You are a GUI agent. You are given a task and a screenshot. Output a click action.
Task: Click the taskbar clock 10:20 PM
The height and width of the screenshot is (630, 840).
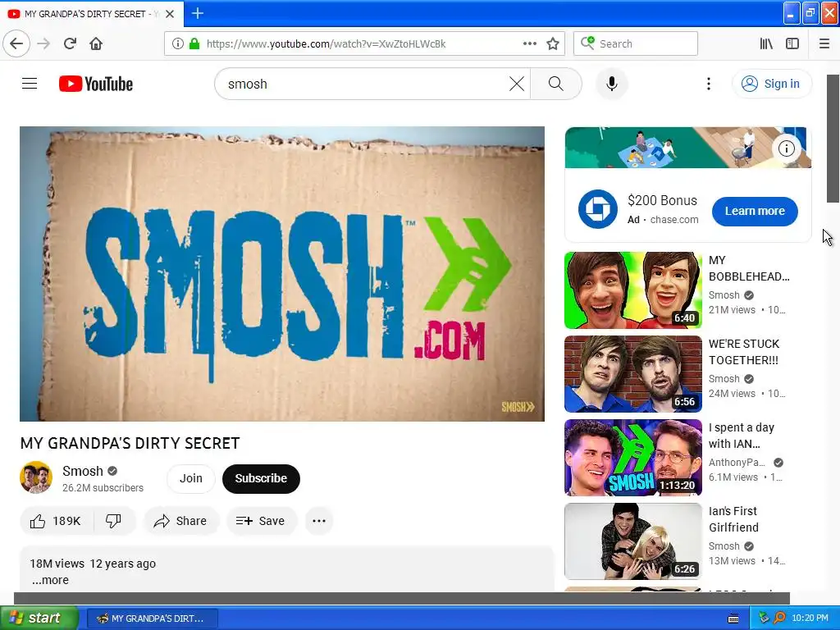point(810,619)
